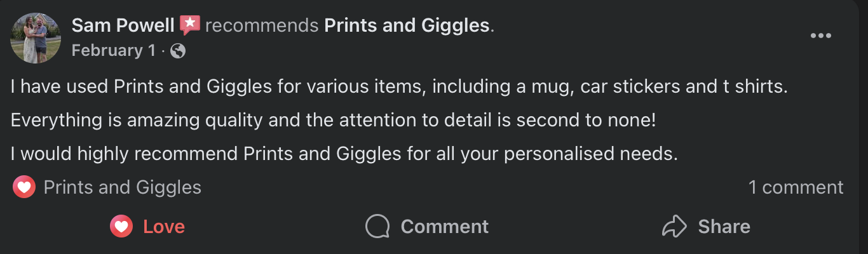Click the Sam Powell name link
Viewport: 868px width, 254px height.
pyautogui.click(x=123, y=25)
